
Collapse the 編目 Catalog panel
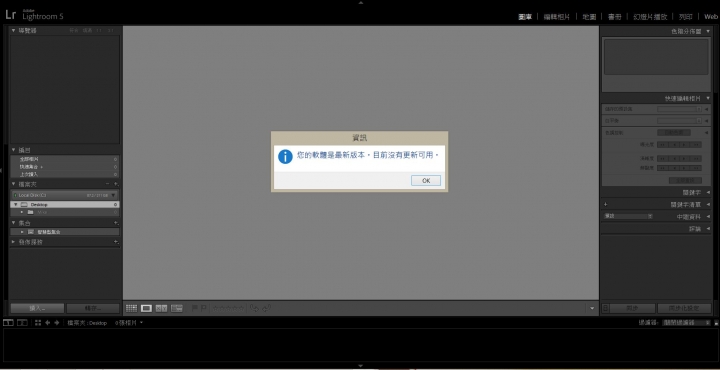[x=13, y=150]
